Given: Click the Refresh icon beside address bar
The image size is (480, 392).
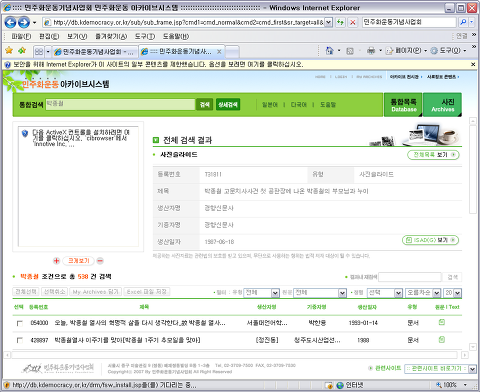Looking at the screenshot, I should click(x=340, y=22).
